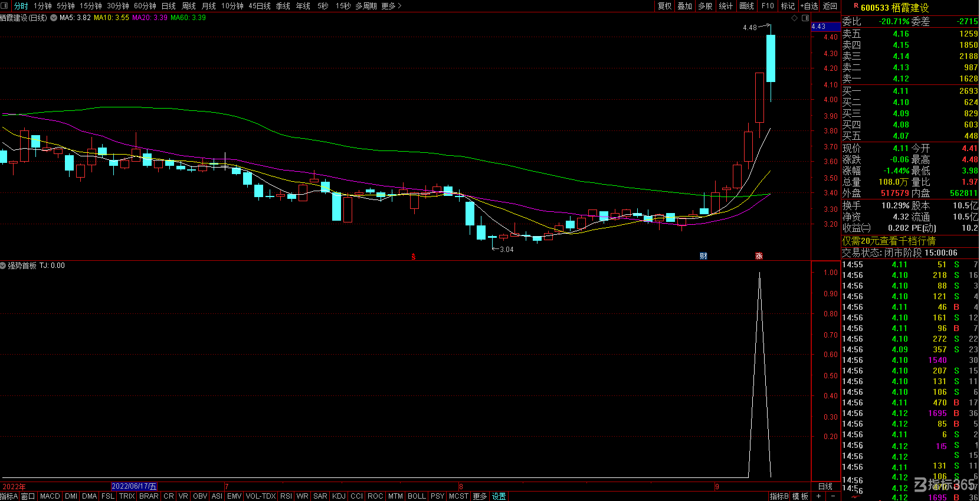Select the KDJ indicator
The image size is (980, 501).
coord(339,496)
